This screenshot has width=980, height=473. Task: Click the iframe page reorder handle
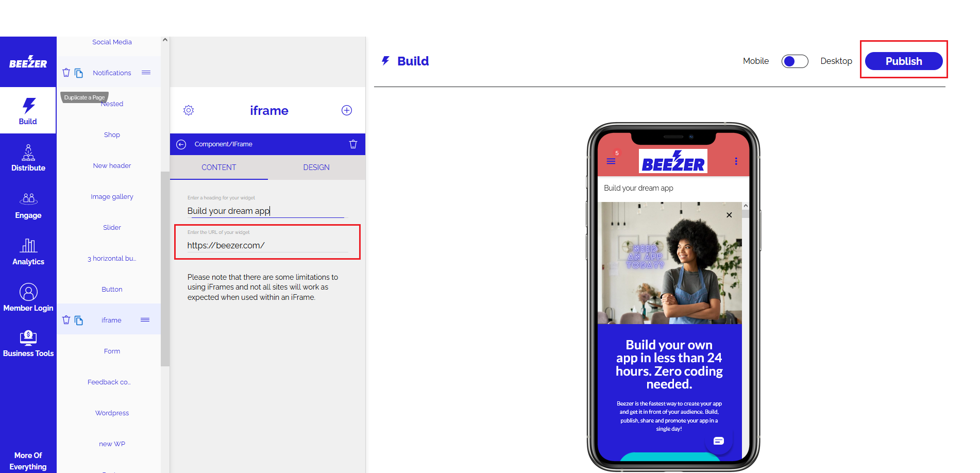click(145, 320)
